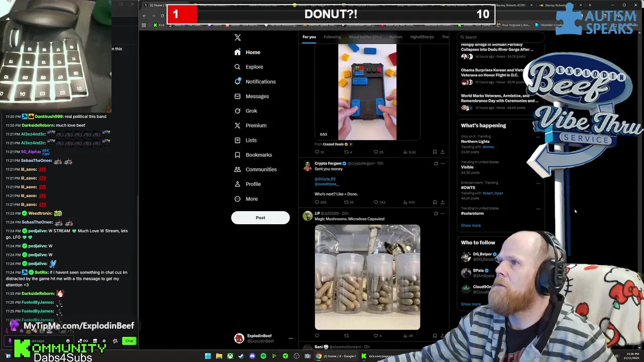This screenshot has width=644, height=362.
Task: Bookmark J.P's mushroom post
Action: [435, 335]
